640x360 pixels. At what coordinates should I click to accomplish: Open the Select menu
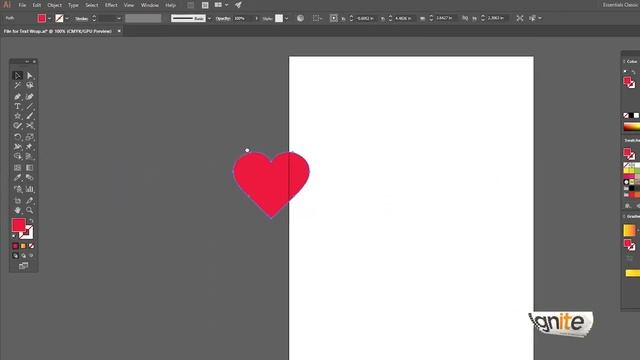click(92, 5)
